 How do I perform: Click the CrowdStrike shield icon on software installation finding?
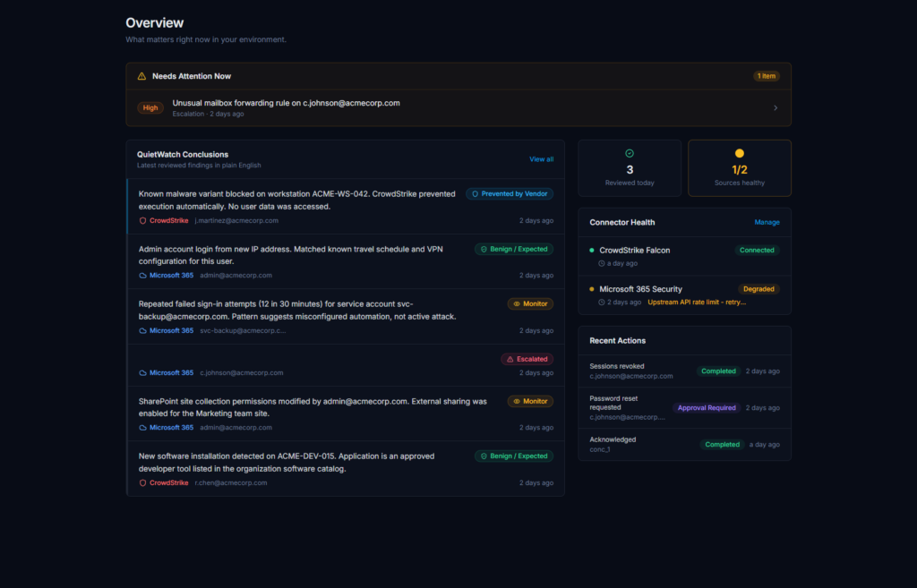tap(142, 482)
